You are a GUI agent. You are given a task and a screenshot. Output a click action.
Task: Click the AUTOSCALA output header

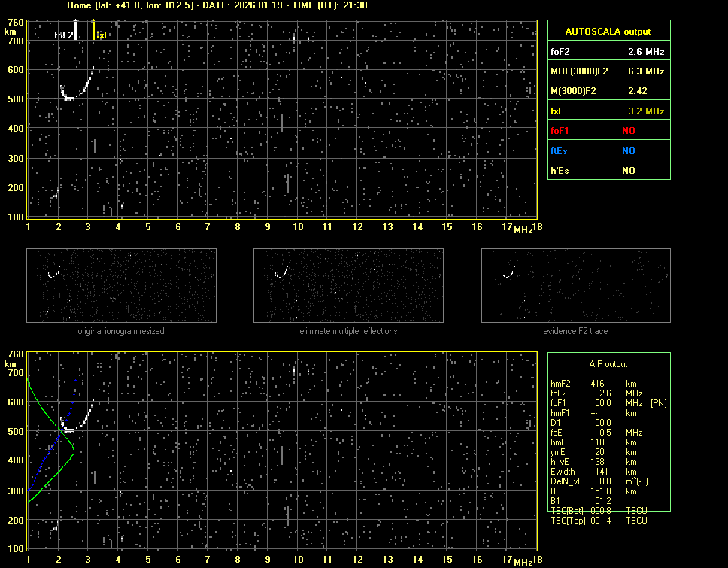tap(608, 32)
